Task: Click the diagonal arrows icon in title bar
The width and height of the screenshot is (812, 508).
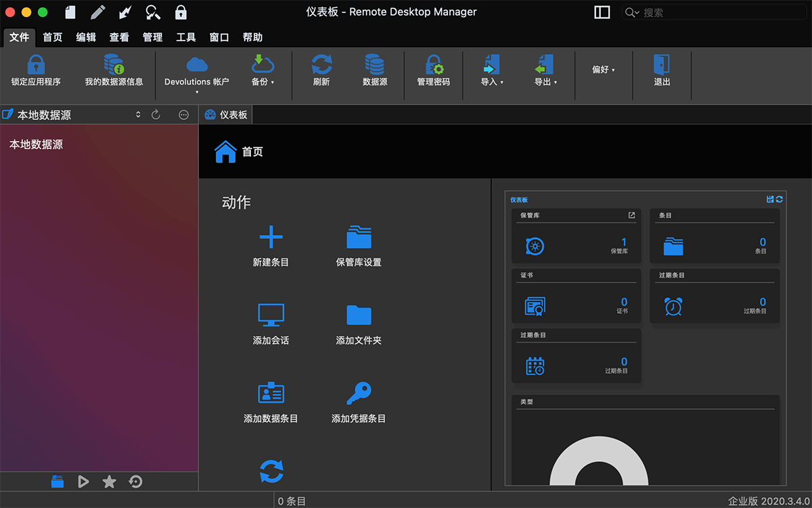Action: coord(125,12)
